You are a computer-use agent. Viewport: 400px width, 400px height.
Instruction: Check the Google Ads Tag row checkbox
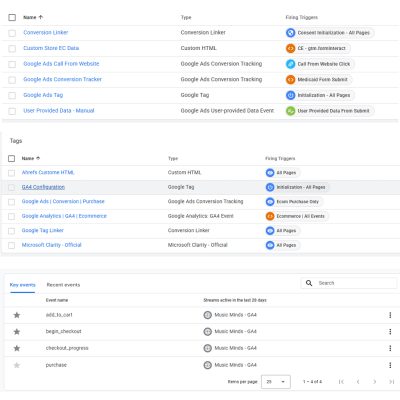pyautogui.click(x=12, y=96)
